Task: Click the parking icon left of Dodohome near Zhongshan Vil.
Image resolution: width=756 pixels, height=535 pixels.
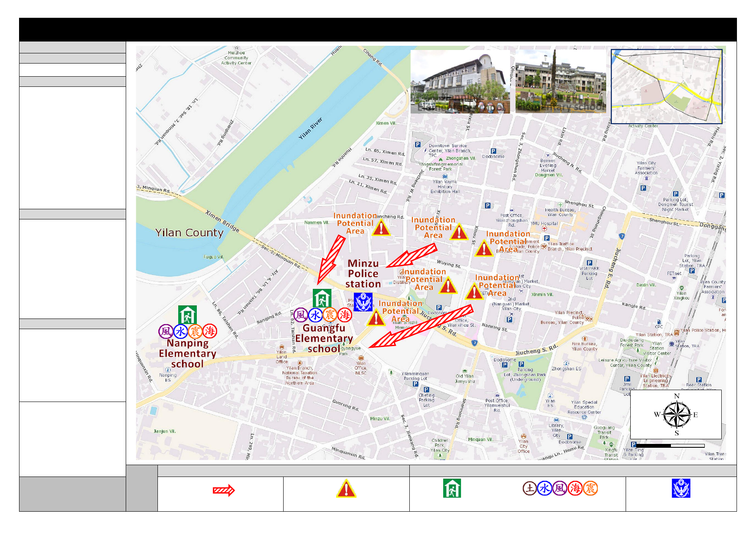Action: 493,151
